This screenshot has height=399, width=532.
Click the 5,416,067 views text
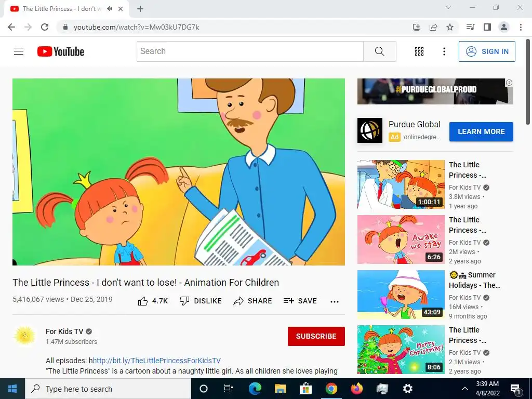pyautogui.click(x=38, y=300)
